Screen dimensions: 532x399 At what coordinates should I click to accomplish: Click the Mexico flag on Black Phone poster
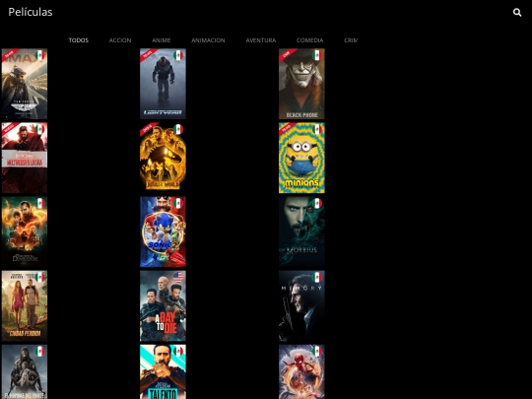click(317, 55)
